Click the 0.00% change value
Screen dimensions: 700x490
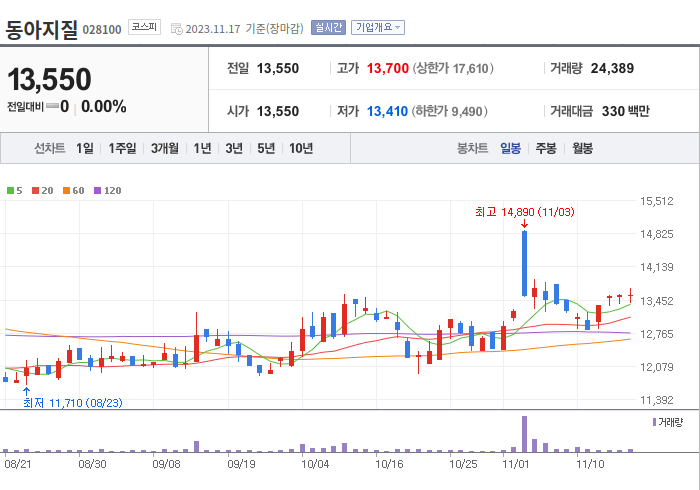pyautogui.click(x=104, y=107)
